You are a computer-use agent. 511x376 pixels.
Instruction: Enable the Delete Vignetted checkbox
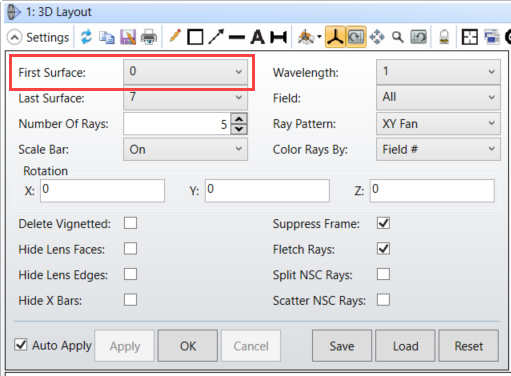pos(130,223)
